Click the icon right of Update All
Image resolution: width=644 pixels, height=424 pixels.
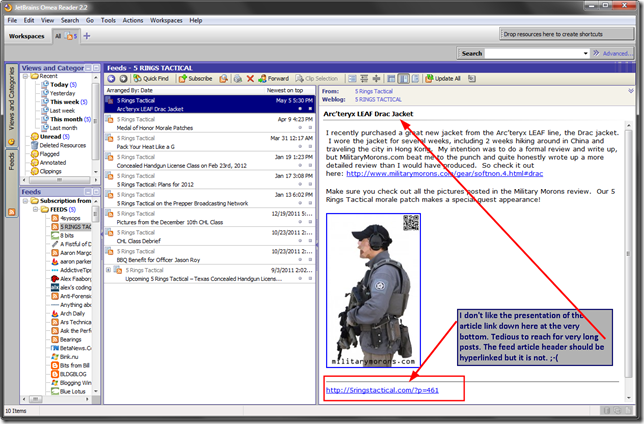click(x=472, y=78)
